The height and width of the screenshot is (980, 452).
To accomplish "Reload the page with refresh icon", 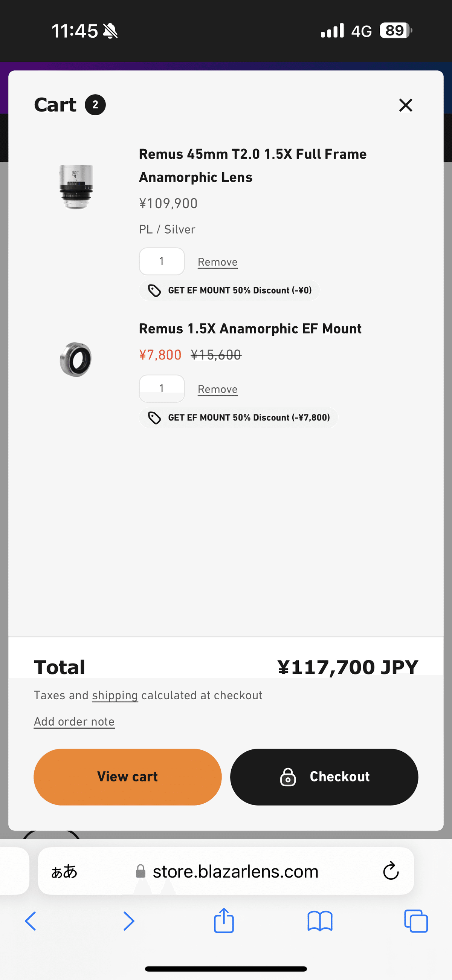I will [x=391, y=871].
